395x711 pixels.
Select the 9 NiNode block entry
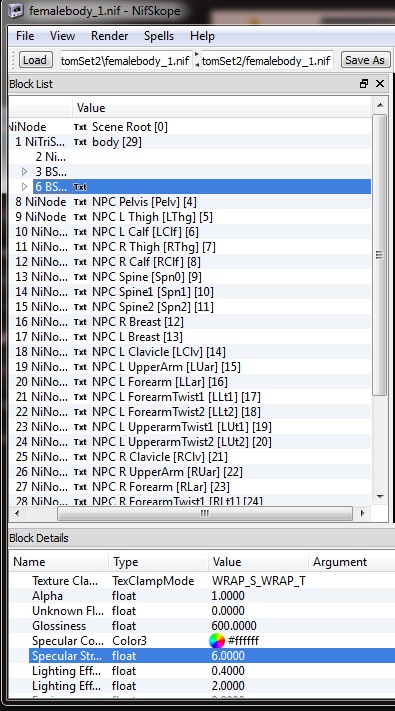click(41, 217)
